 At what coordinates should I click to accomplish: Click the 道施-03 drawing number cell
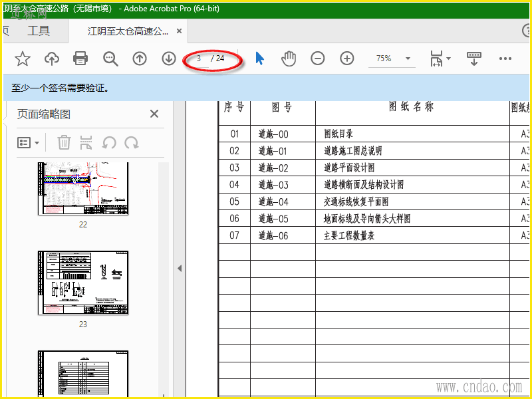point(283,185)
